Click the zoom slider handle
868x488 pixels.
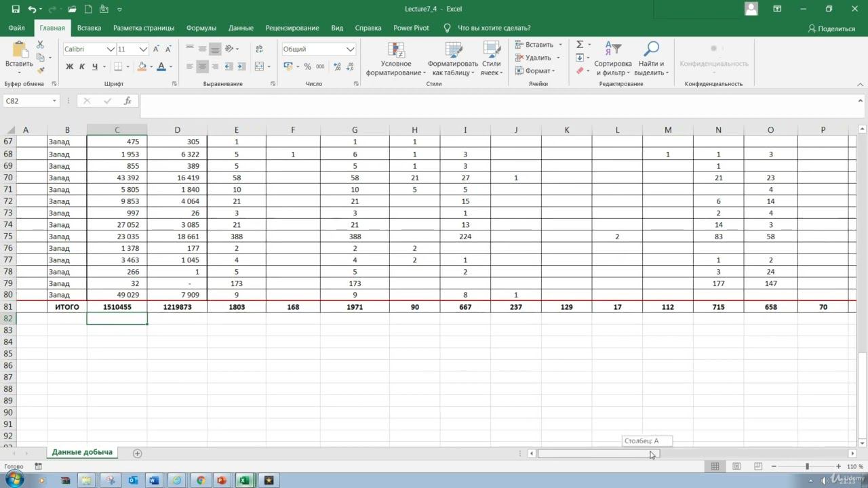807,466
